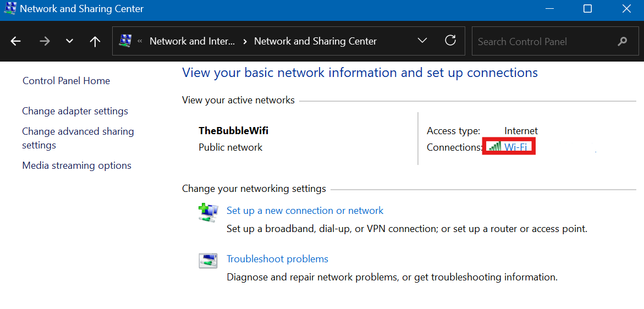
Task: Expand the address bar history dropdown
Action: [x=422, y=41]
